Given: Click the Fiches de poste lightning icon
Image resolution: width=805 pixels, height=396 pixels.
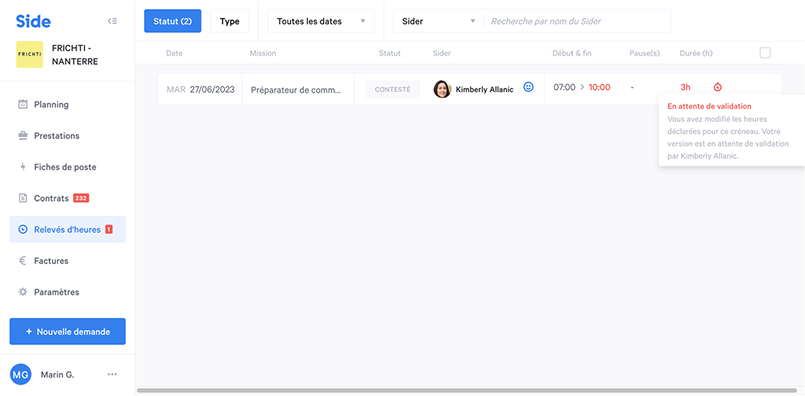Looking at the screenshot, I should (x=23, y=167).
